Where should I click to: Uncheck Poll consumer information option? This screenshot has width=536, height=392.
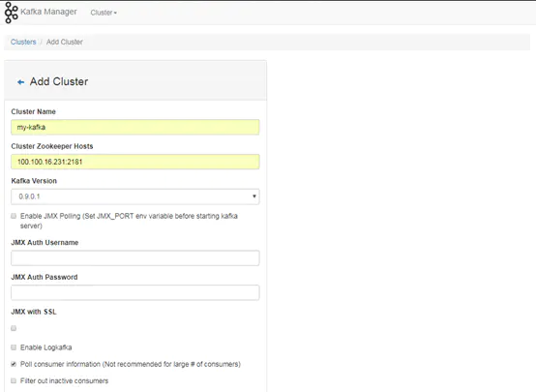coord(14,364)
